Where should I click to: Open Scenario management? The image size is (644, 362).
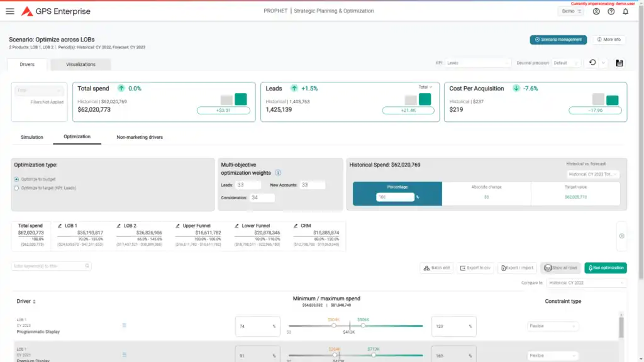pyautogui.click(x=558, y=40)
